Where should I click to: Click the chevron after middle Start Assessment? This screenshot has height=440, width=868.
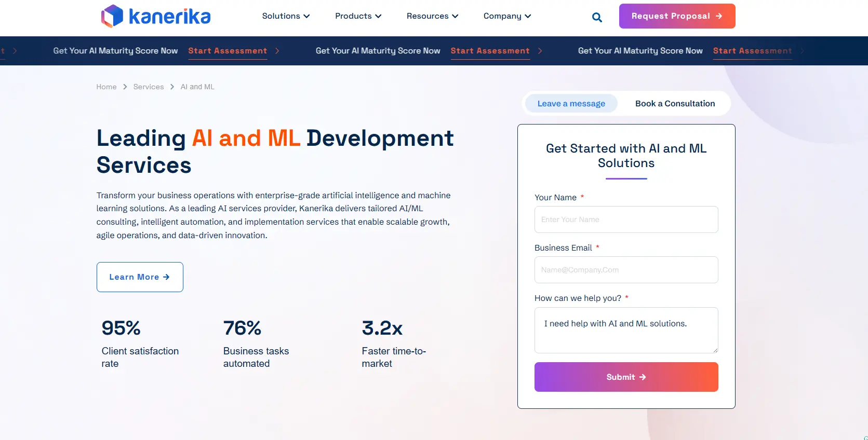click(540, 51)
